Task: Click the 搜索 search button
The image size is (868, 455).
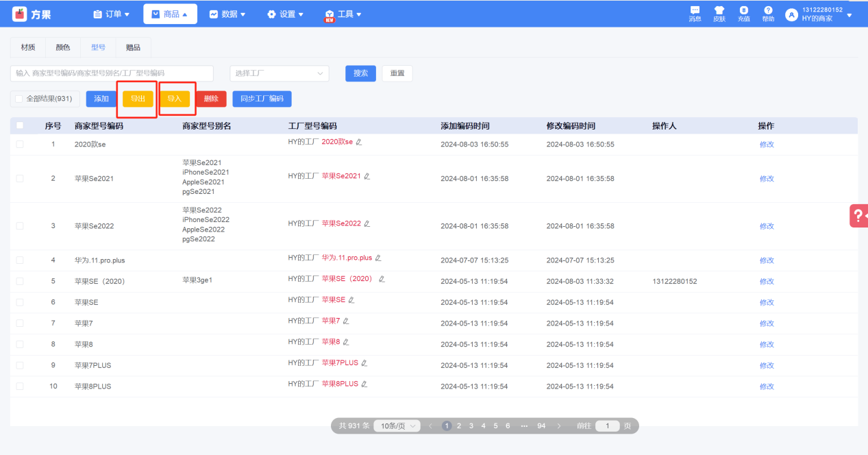Action: (360, 73)
